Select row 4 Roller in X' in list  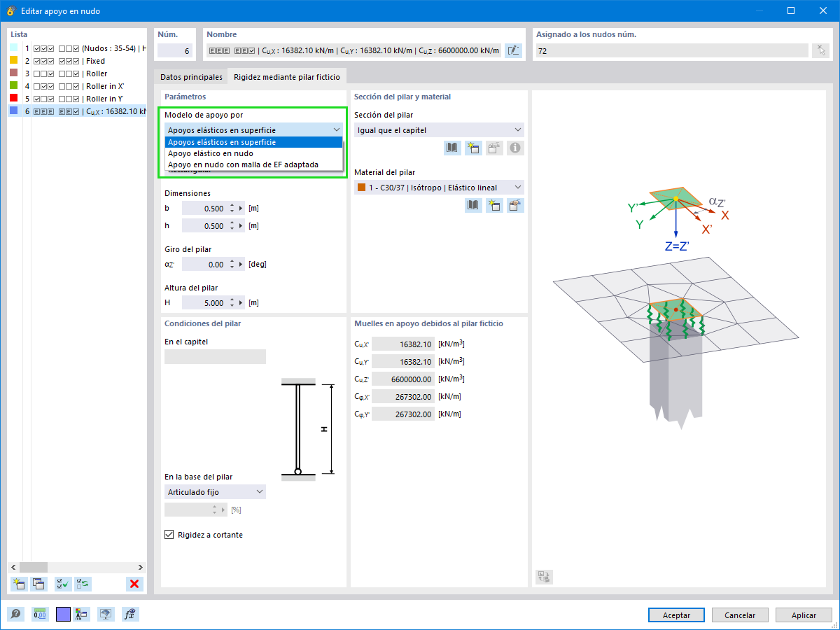pyautogui.click(x=78, y=87)
